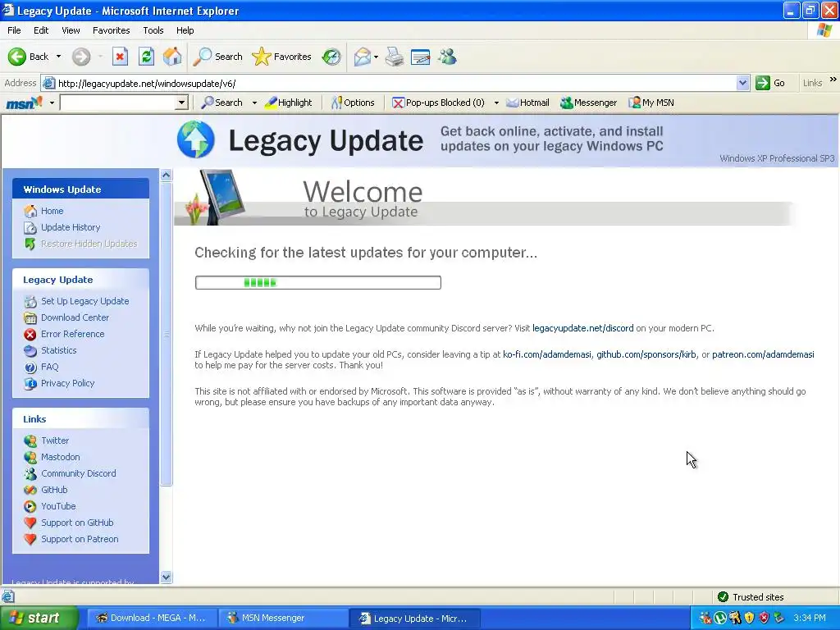Open the Help menu
Screen dimensions: 840x630
point(185,30)
